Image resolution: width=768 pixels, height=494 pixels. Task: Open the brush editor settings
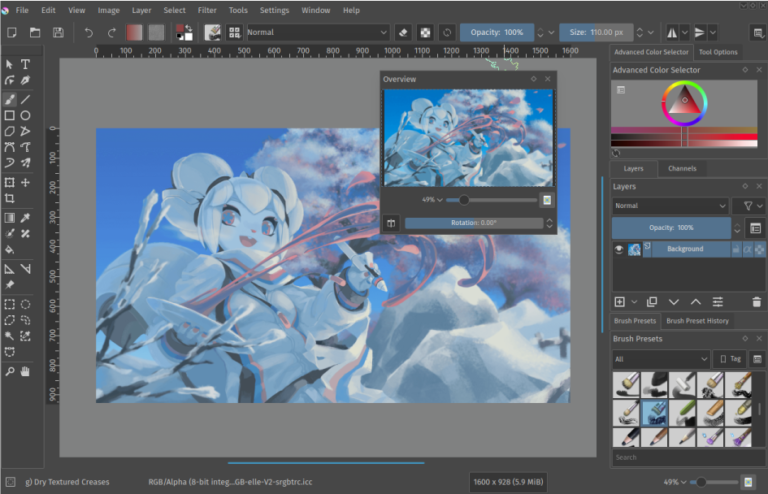click(212, 32)
